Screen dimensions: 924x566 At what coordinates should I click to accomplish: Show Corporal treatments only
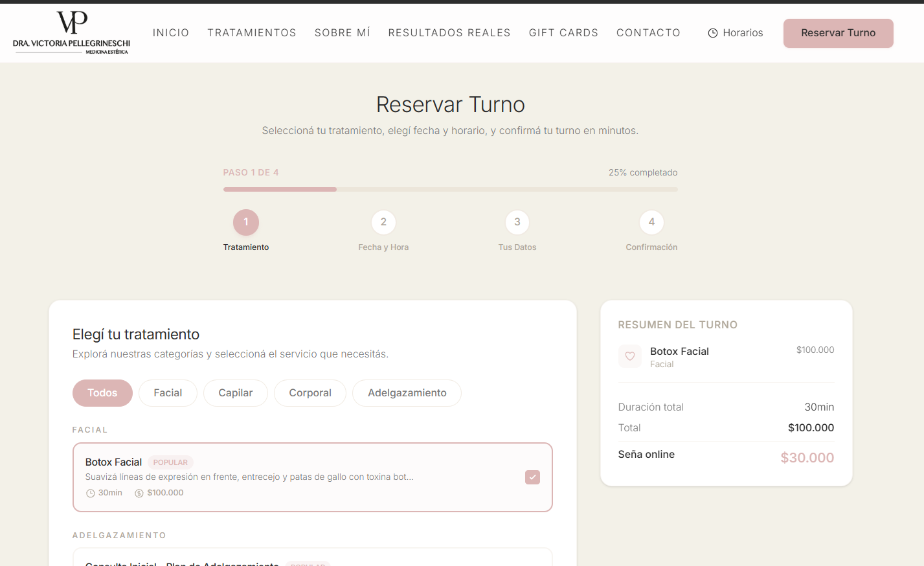pyautogui.click(x=310, y=393)
